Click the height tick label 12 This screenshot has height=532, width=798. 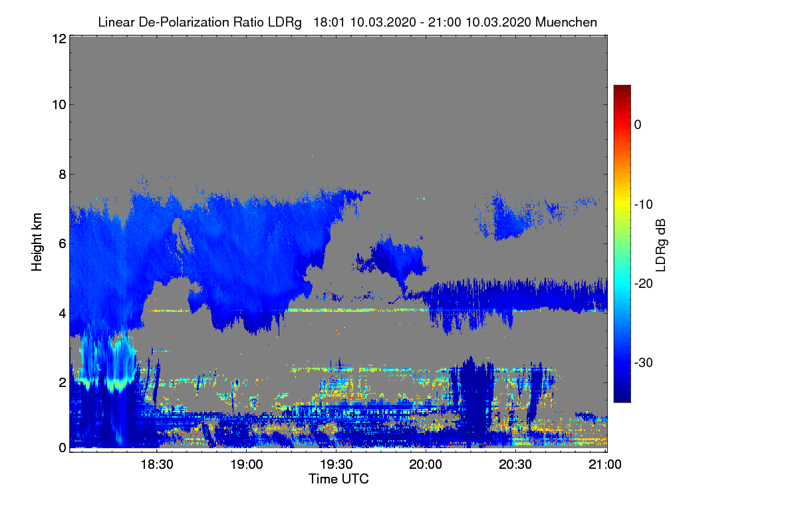point(58,39)
